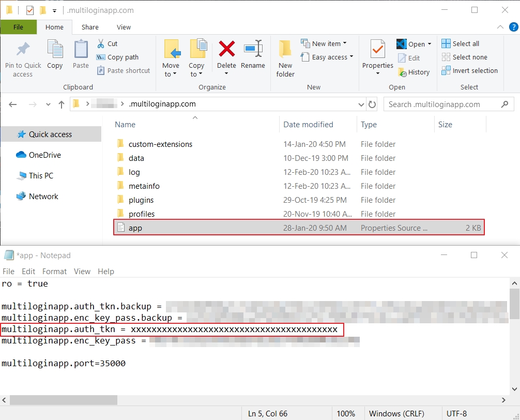The image size is (520, 420).
Task: Expand the Open dropdown arrow
Action: (x=430, y=44)
